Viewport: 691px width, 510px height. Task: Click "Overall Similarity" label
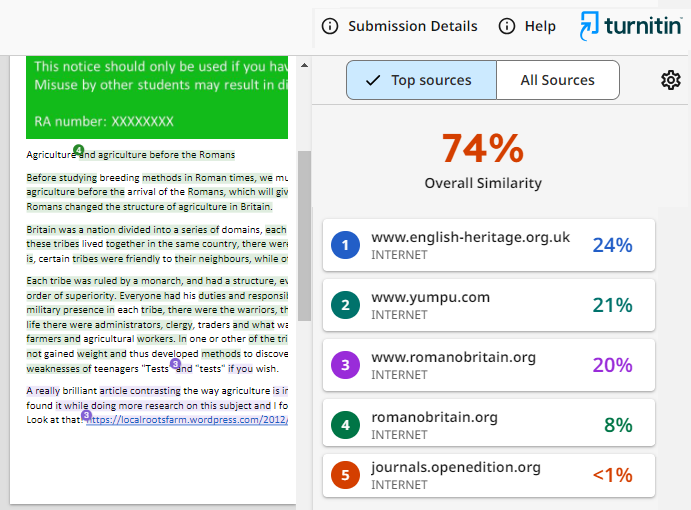pyautogui.click(x=483, y=183)
